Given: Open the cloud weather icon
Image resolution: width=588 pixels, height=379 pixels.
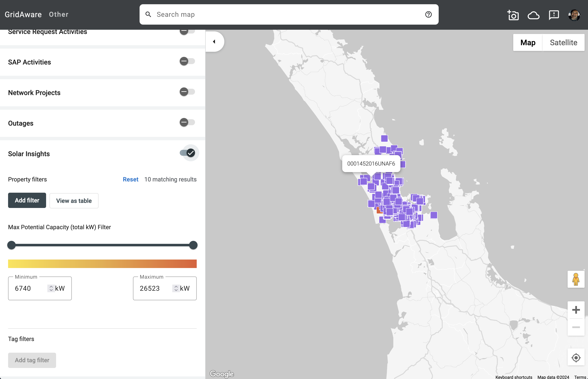Looking at the screenshot, I should (533, 15).
